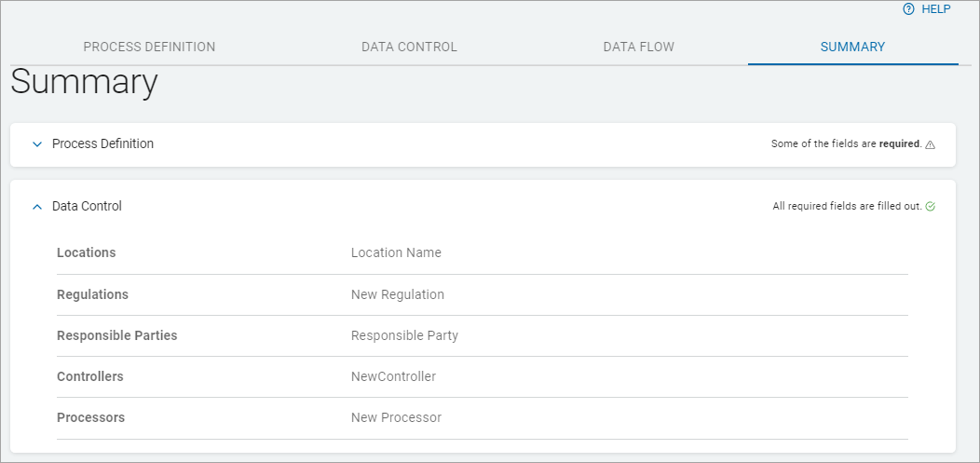Screen dimensions: 980x463
Task: Click the Data Control section title
Action: 87,206
